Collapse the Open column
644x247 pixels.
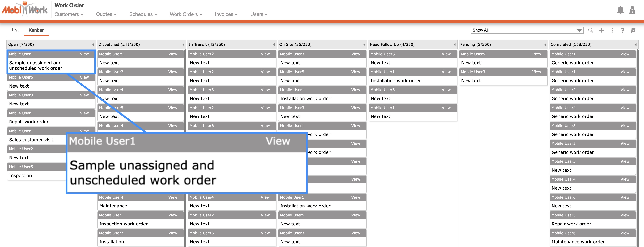(93, 45)
